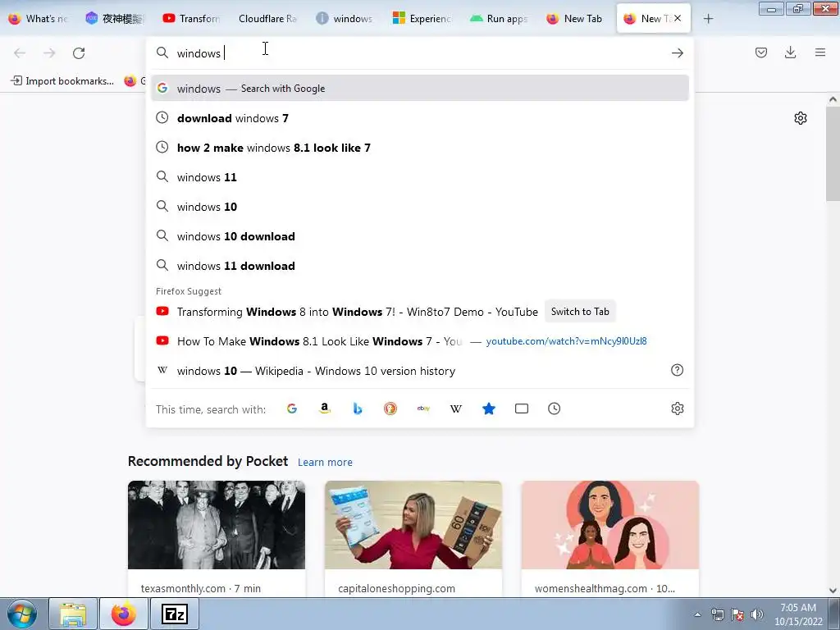The width and height of the screenshot is (840, 630).
Task: Click the volume speaker tray icon
Action: [x=757, y=614]
